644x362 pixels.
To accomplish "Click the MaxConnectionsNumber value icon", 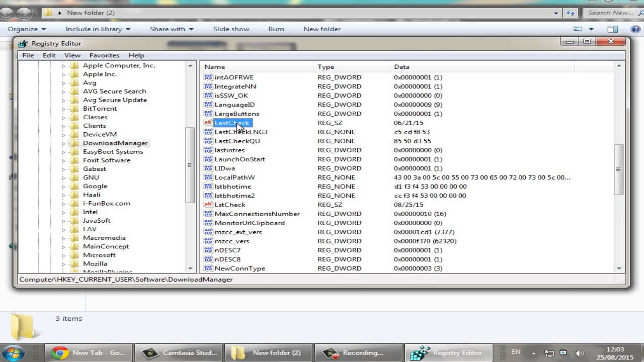I will pos(208,214).
